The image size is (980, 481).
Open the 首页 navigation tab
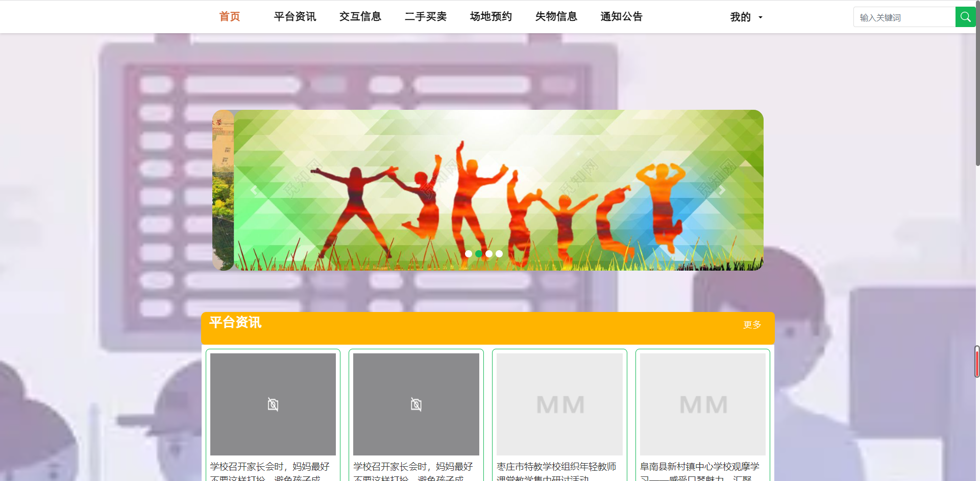pyautogui.click(x=229, y=16)
